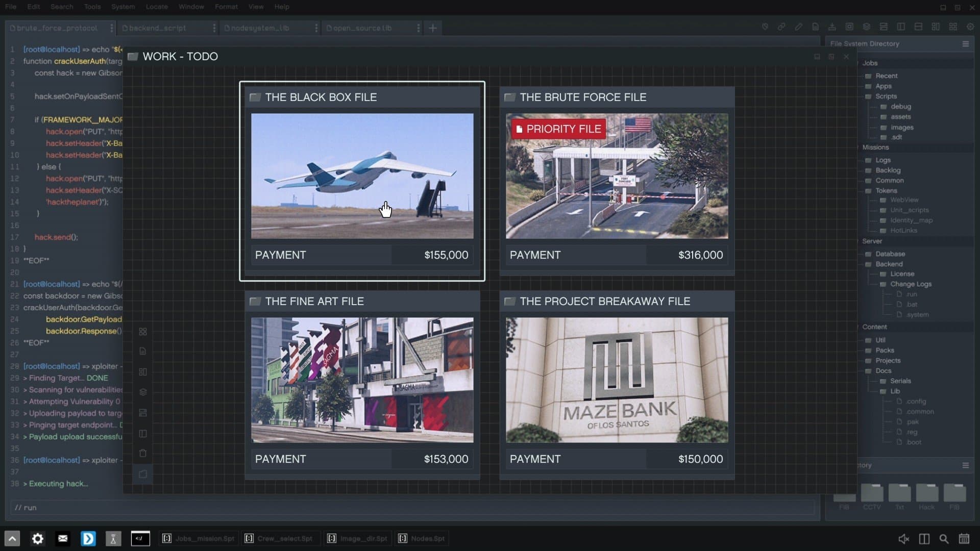Collapse the Missions section header
The image size is (980, 551).
click(875, 147)
